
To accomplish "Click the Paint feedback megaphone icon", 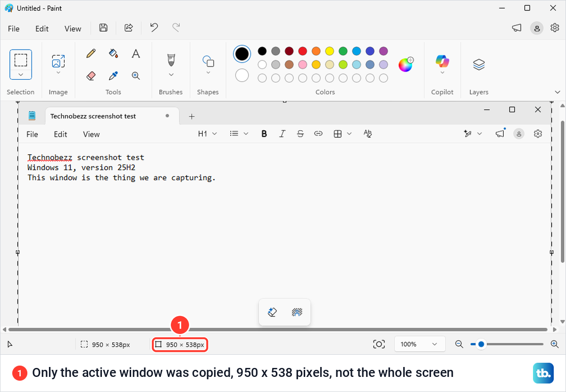I will pyautogui.click(x=516, y=28).
